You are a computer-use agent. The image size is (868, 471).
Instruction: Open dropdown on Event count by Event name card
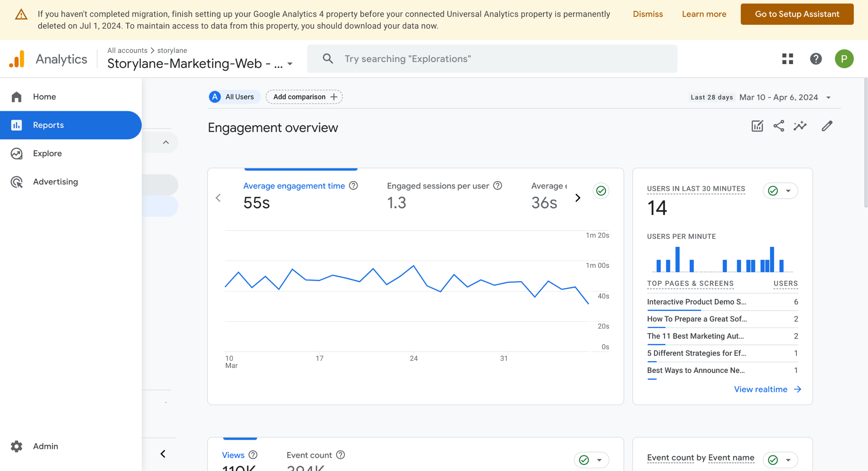coord(788,460)
